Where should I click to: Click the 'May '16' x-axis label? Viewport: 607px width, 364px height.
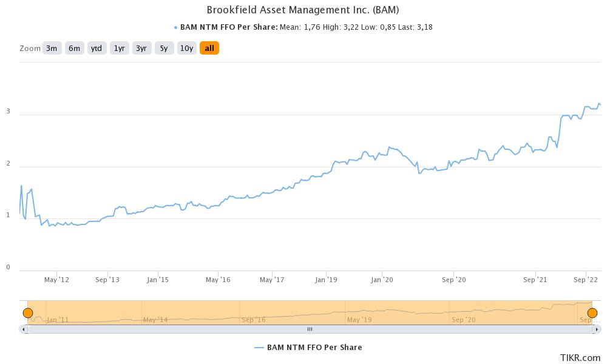point(218,280)
